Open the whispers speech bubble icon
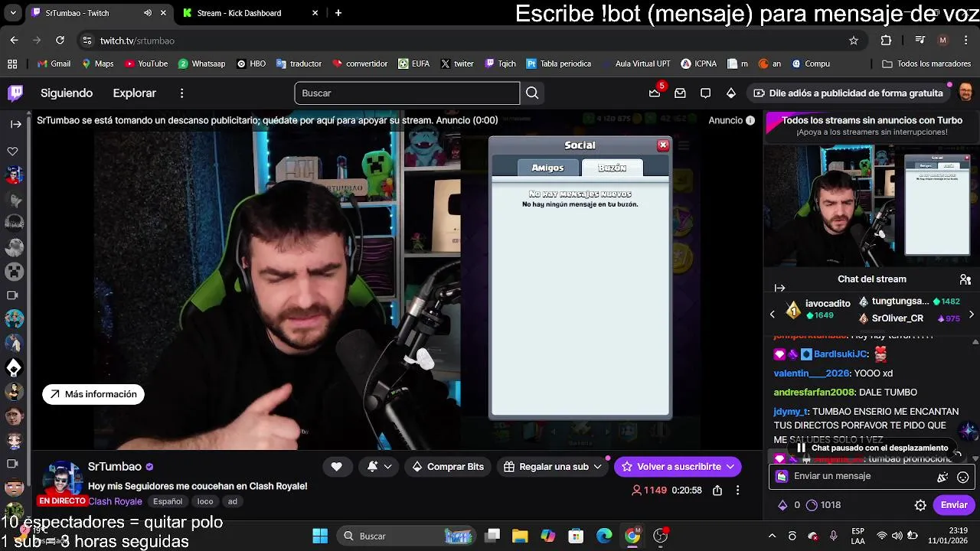This screenshot has height=551, width=980. coord(705,93)
